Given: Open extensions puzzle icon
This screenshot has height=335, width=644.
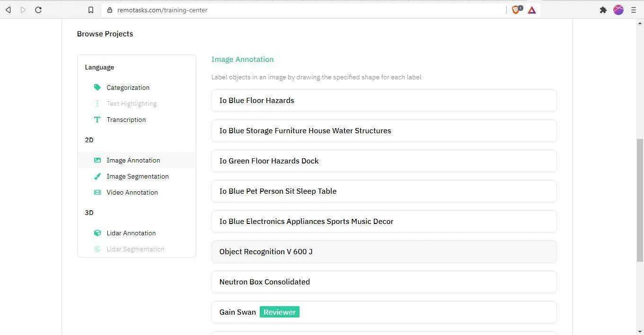Looking at the screenshot, I should pos(603,10).
